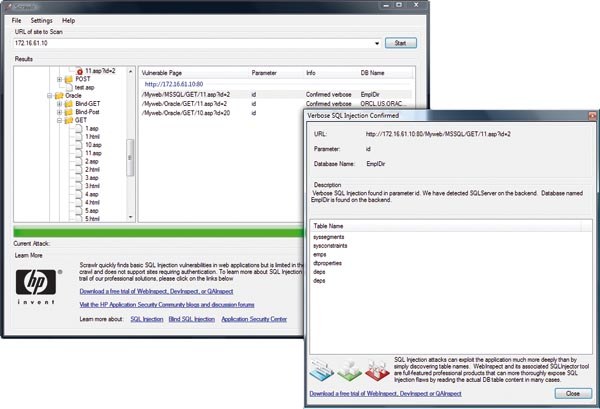Click the Table Name column header

point(445,226)
